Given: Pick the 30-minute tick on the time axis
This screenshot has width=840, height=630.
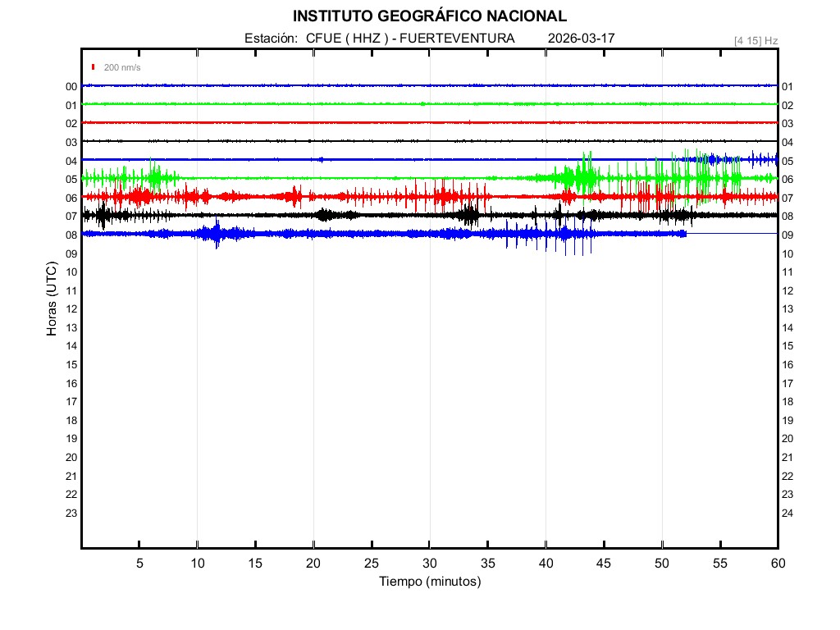Looking at the screenshot, I should [429, 563].
